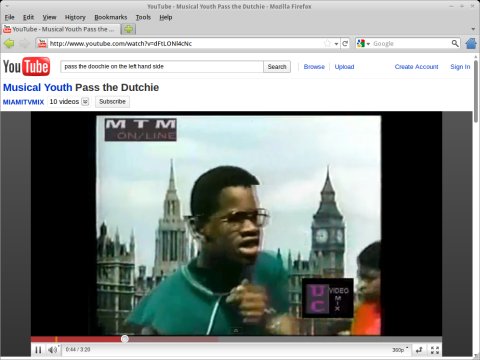Click the video progress scrubber handle
The height and width of the screenshot is (360, 480).
[125, 339]
